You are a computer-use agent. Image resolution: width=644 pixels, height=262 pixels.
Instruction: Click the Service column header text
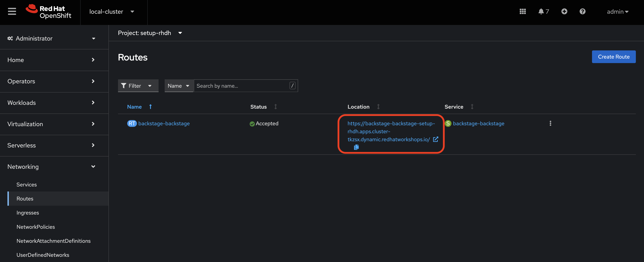(x=454, y=107)
